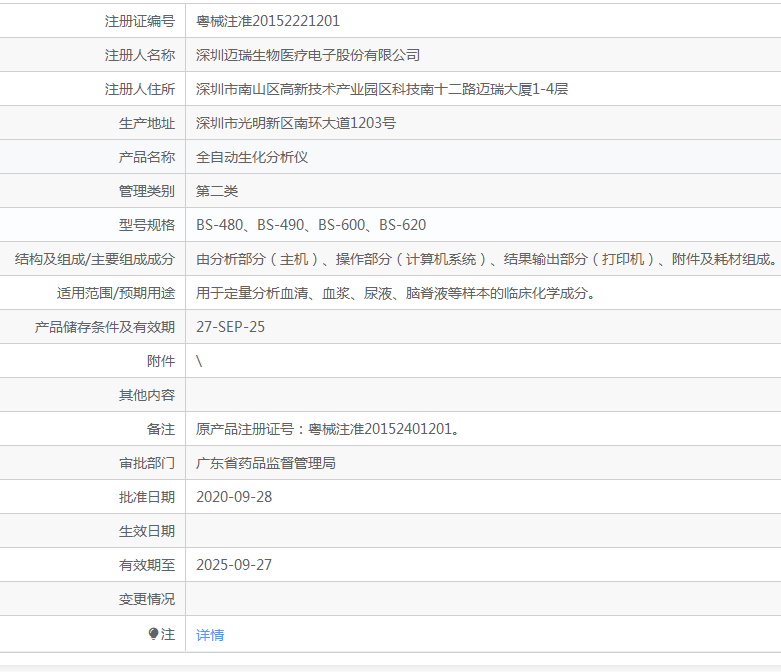
Task: Click the 产品名称 label
Action: (147, 157)
